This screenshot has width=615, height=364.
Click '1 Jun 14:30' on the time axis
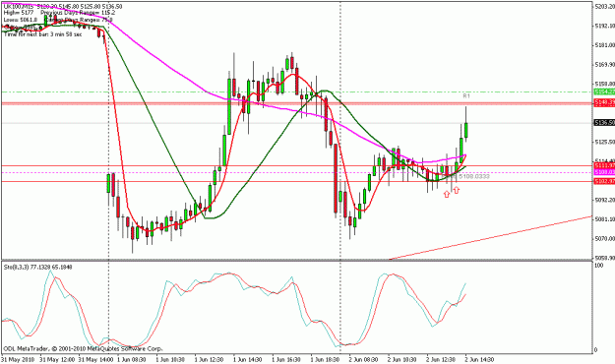(248, 359)
